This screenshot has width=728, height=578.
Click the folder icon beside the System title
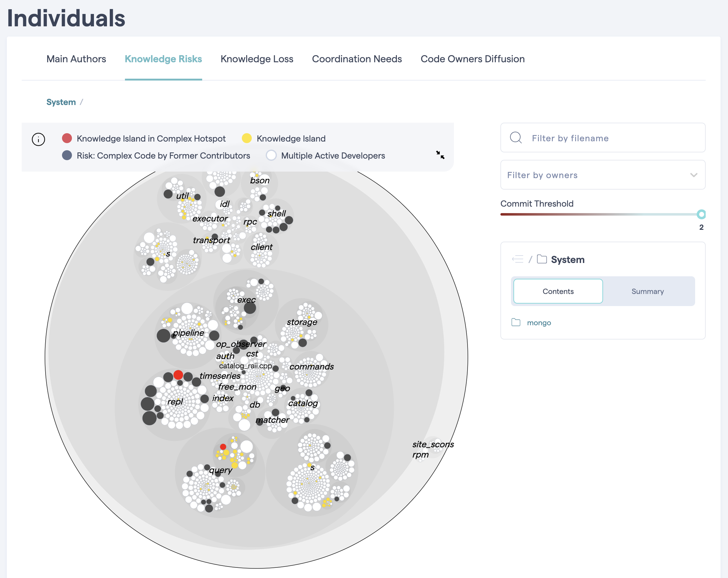tap(543, 259)
